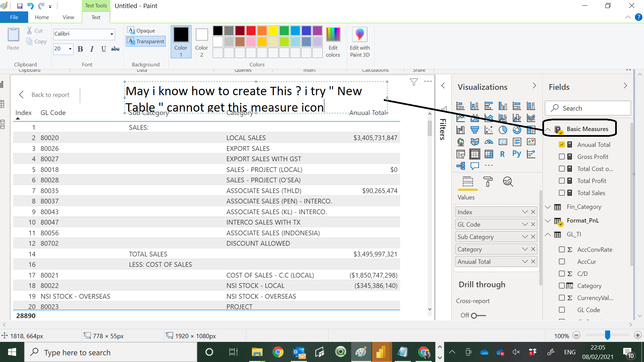Screen dimensions: 644x362
Task: Check the Gross Profit measure
Action: click(x=562, y=157)
